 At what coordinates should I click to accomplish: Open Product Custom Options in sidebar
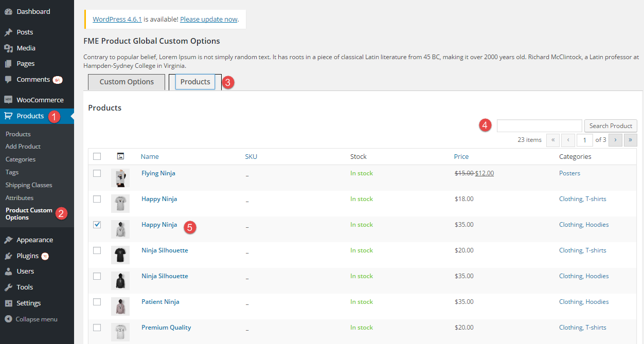[29, 214]
